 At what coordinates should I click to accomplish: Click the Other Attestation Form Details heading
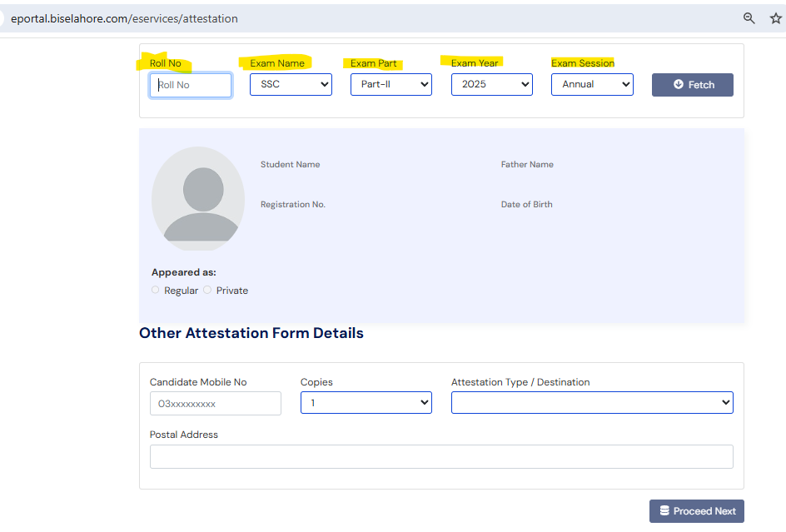click(251, 333)
